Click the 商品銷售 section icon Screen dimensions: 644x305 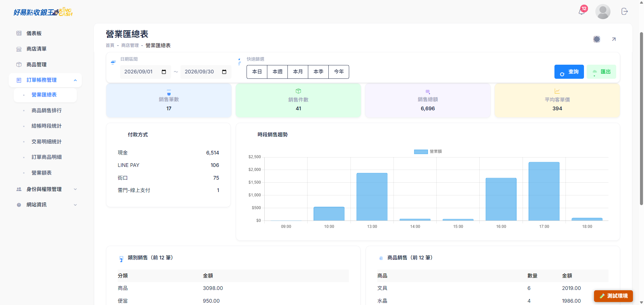click(381, 258)
